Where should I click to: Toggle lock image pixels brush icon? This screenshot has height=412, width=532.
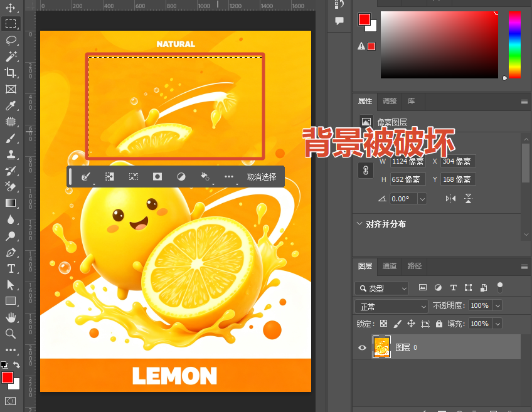pyautogui.click(x=397, y=324)
